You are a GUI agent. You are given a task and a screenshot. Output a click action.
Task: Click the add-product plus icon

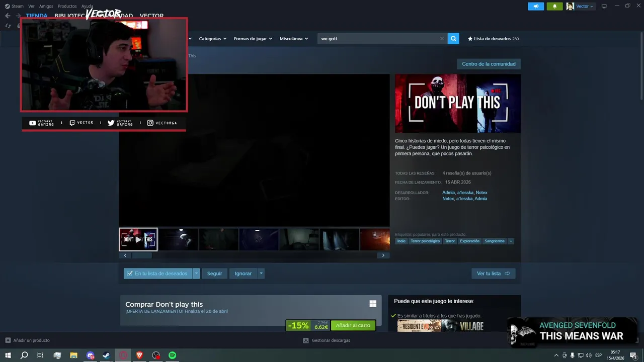click(8, 340)
